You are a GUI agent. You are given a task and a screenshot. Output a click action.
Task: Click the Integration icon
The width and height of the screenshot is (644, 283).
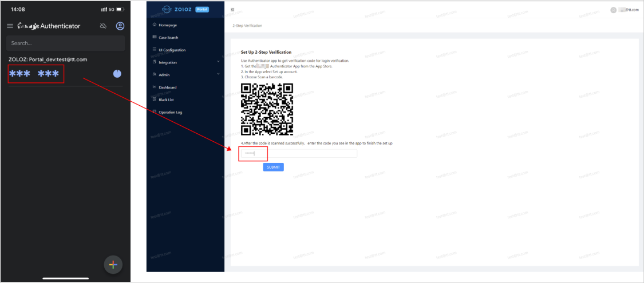[155, 62]
